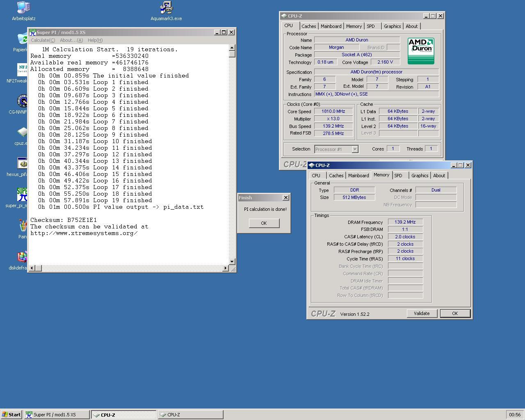Open the hexus_pifast desktop icon
The image size is (525, 420).
coord(22,167)
